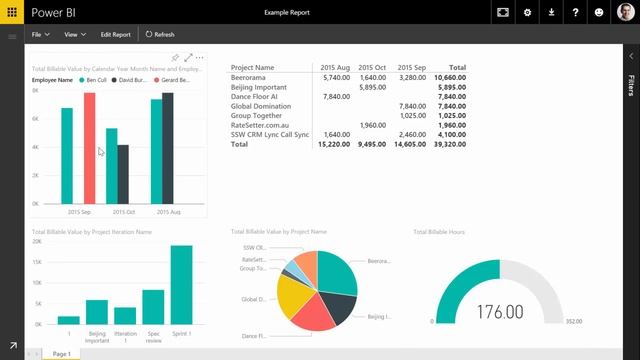
Task: Click the Group Together row name
Action: coord(256,116)
